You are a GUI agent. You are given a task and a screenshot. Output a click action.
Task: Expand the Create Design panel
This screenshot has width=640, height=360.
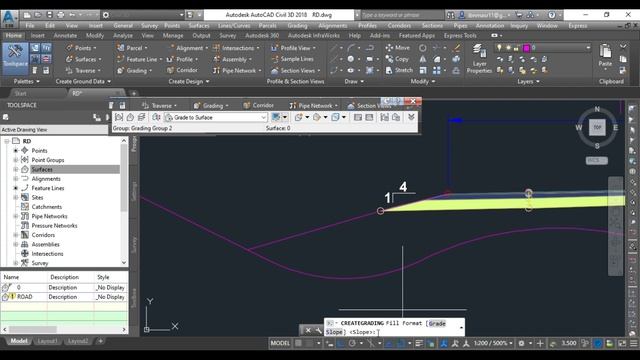point(189,82)
